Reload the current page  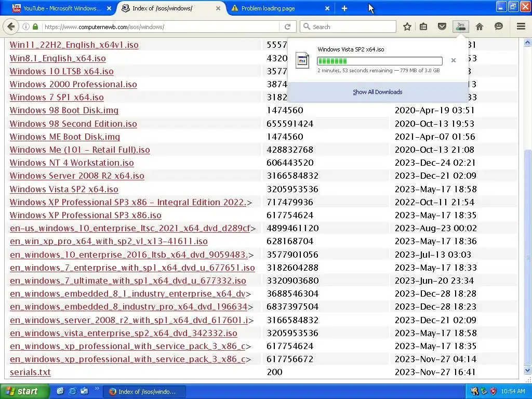point(288,26)
